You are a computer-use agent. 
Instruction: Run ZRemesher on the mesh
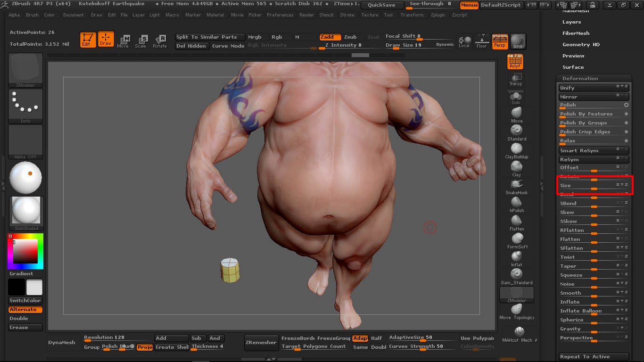261,343
